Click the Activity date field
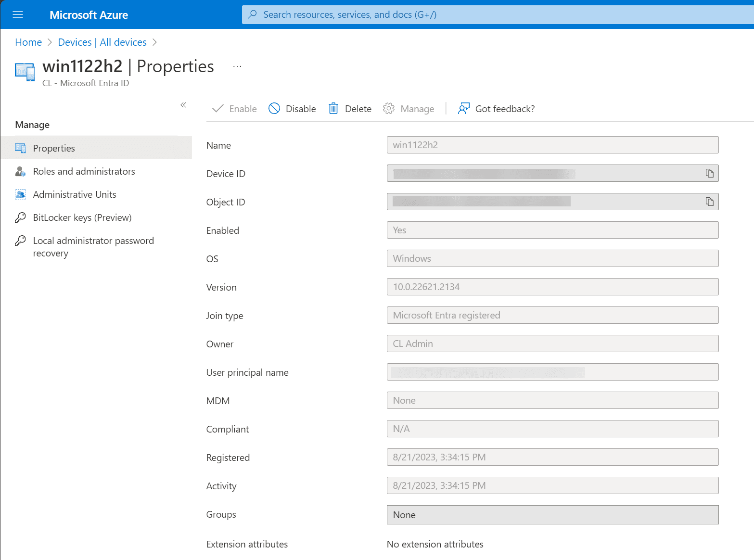This screenshot has height=560, width=754. pos(552,485)
